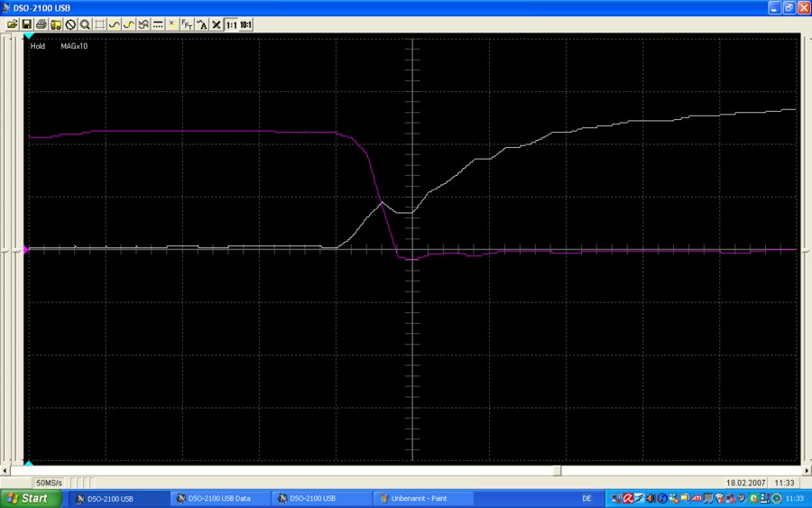Screen dimensions: 812x508
Task: Select the magnifier zoom tool
Action: 85,24
